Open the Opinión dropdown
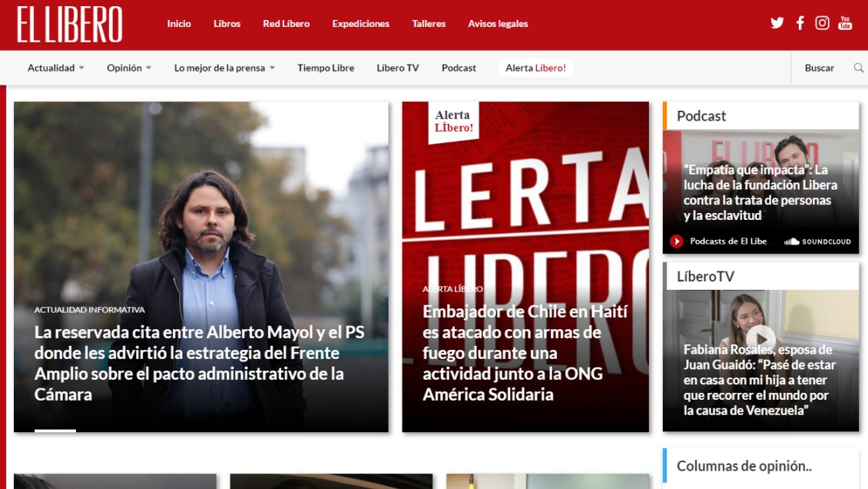 click(128, 68)
